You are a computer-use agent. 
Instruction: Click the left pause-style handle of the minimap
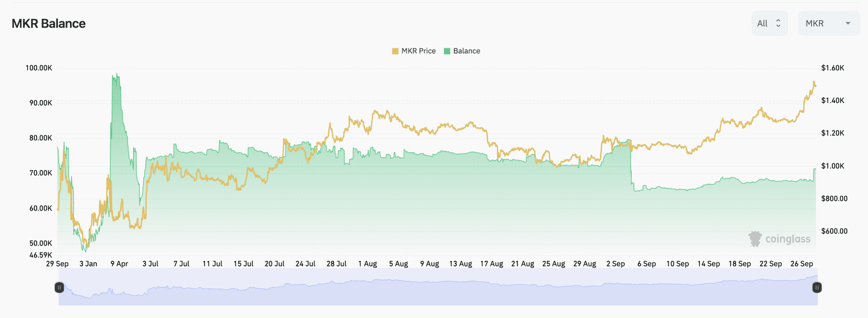click(x=59, y=288)
